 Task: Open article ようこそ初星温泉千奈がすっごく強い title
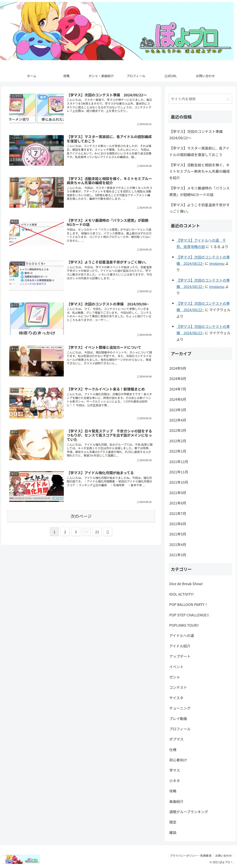(x=107, y=262)
